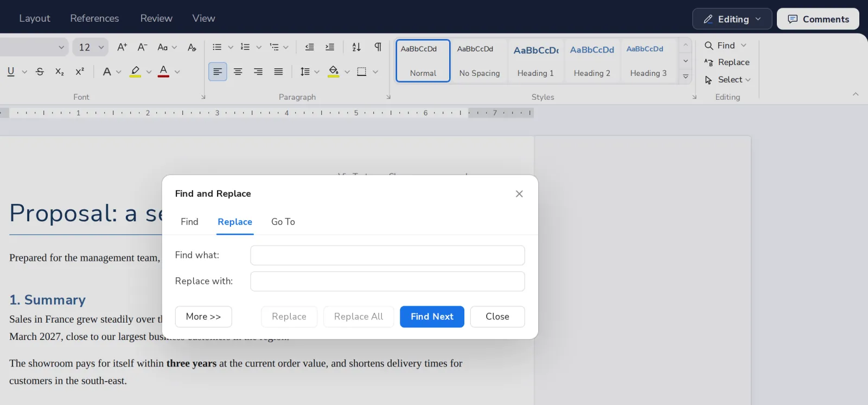Click the Replace with input field
The height and width of the screenshot is (405, 868).
(387, 281)
